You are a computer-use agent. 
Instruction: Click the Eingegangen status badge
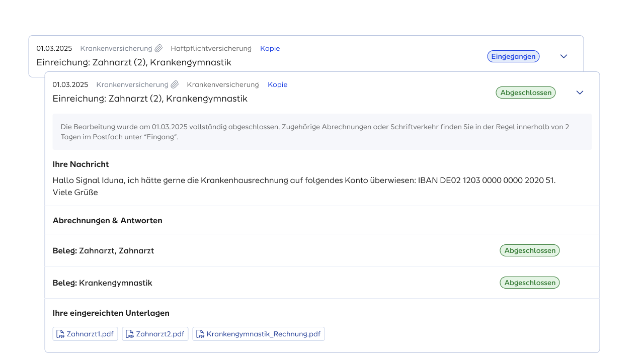click(513, 56)
